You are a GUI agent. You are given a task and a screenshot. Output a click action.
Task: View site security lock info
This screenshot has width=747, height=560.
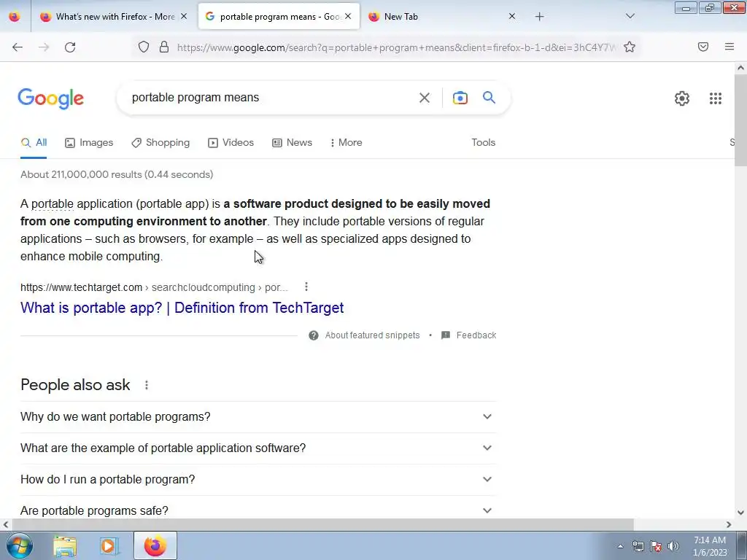[x=164, y=47]
